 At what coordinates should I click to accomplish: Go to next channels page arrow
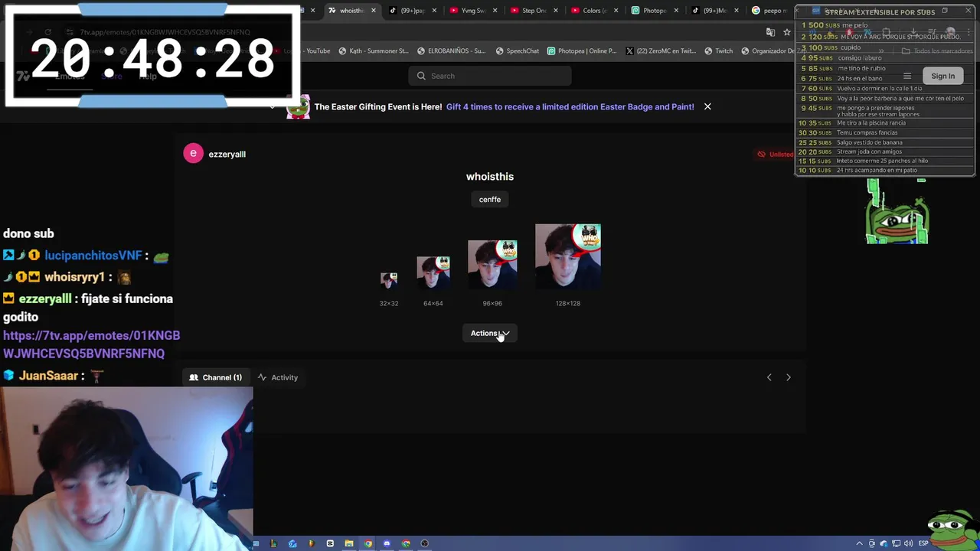[x=789, y=377]
